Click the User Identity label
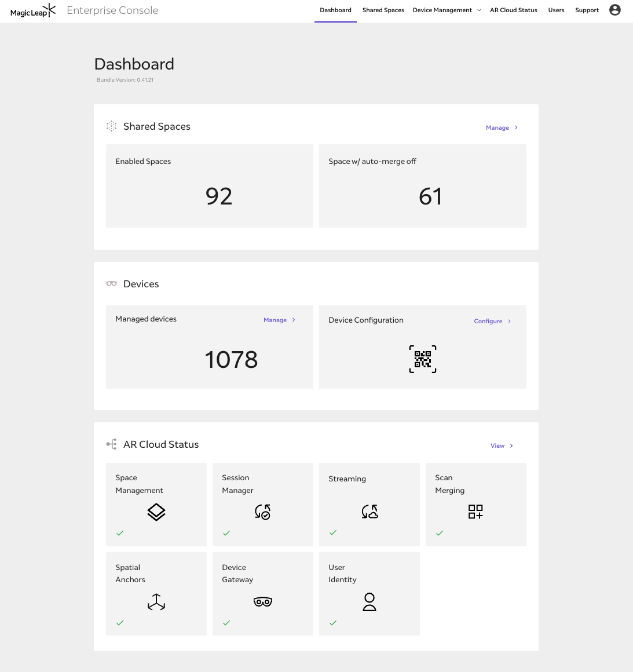 [x=342, y=574]
